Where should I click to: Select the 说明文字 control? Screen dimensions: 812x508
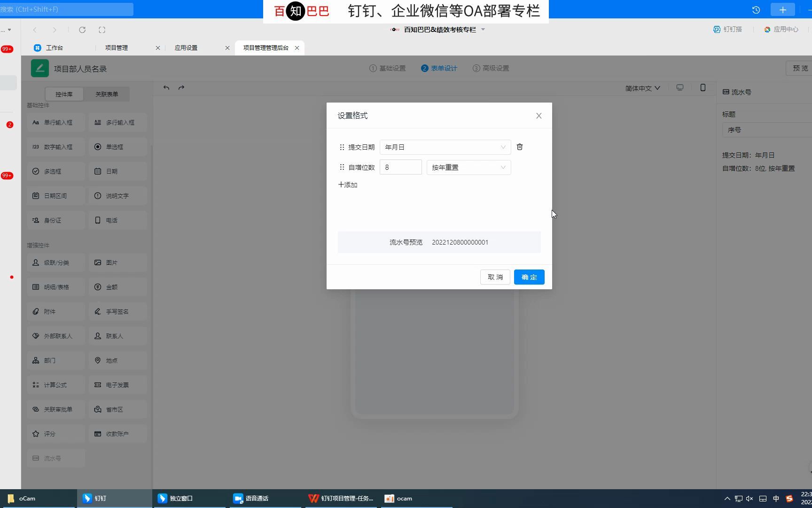click(118, 196)
